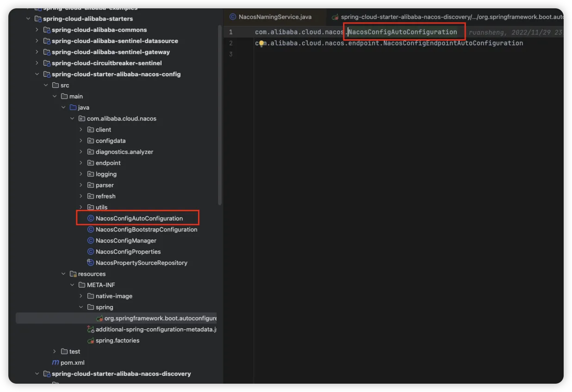Click the pom.xml Maven file icon
The width and height of the screenshot is (572, 392).
(x=56, y=362)
